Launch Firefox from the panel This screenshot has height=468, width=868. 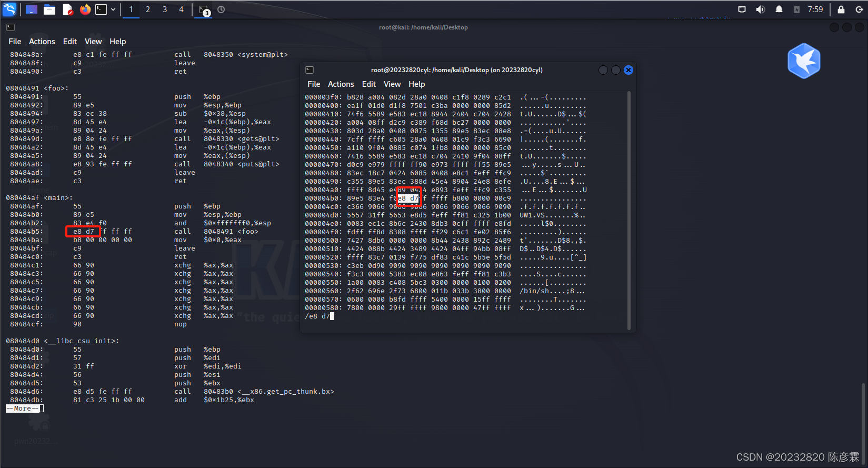85,9
